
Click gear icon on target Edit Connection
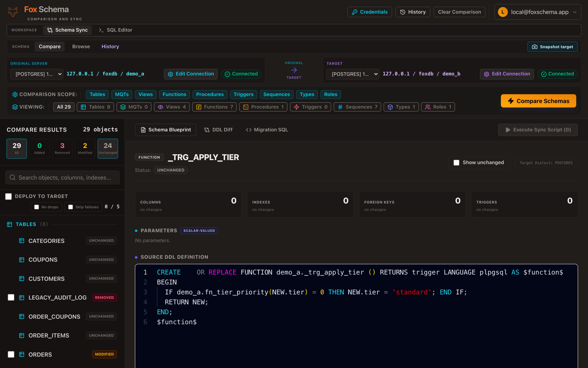tap(487, 74)
